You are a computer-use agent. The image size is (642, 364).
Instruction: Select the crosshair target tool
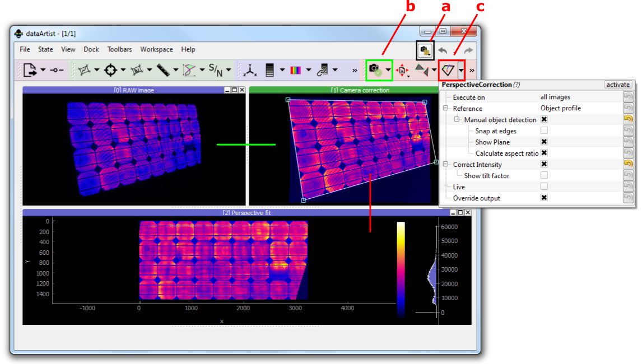pyautogui.click(x=111, y=70)
